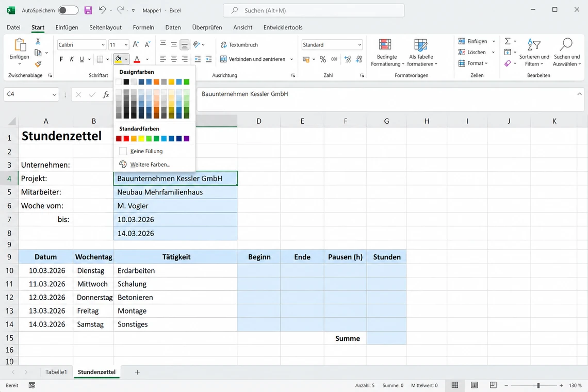Toggle italic formatting with the K button
Image resolution: width=588 pixels, height=392 pixels.
coord(72,59)
